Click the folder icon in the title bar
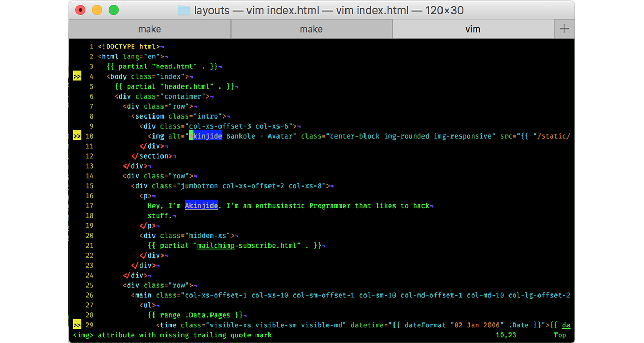Viewport: 644px width, 343px height. click(x=184, y=10)
